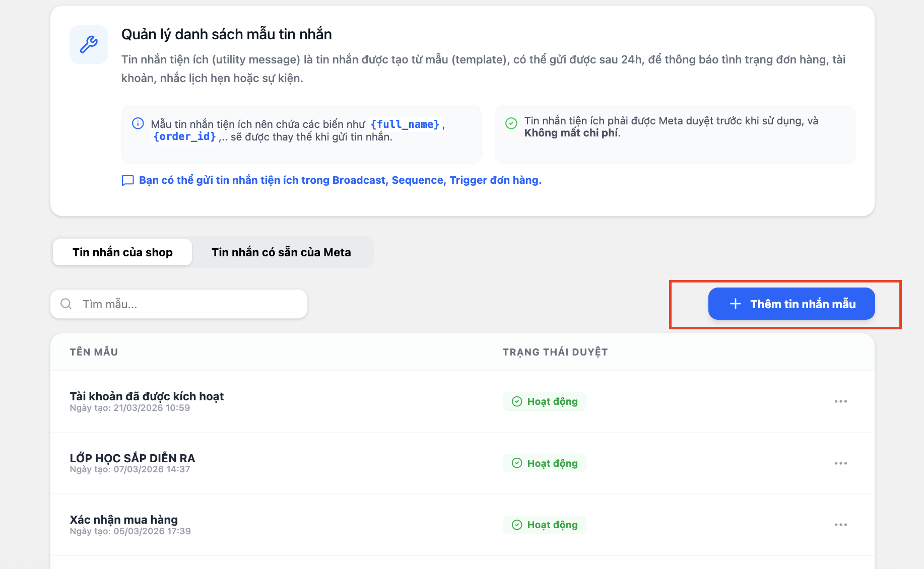The image size is (924, 569).
Task: Select the Xác nhận mua hàng template
Action: [x=124, y=520]
